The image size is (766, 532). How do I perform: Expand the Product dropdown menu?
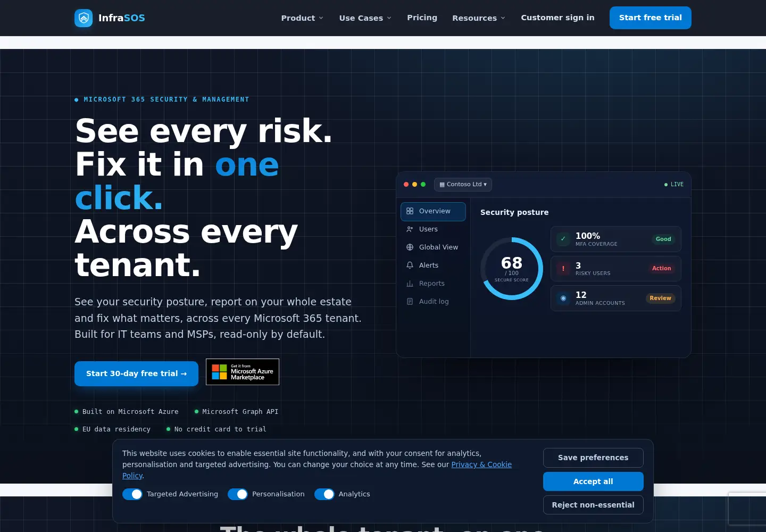click(x=302, y=18)
